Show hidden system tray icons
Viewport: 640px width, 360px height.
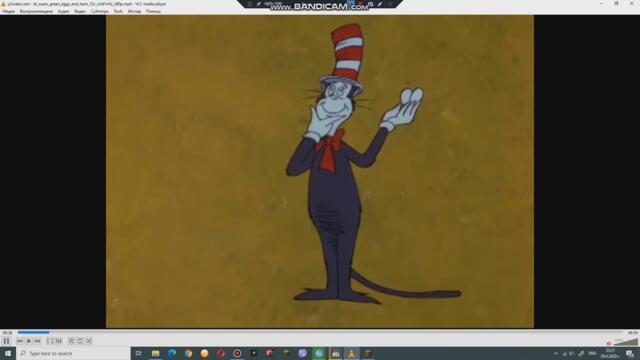556,353
